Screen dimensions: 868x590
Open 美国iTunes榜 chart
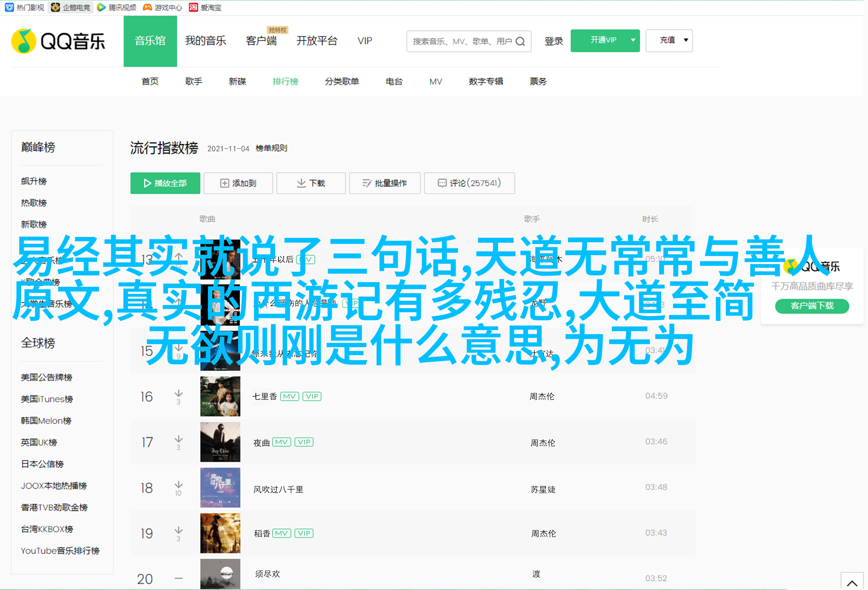coord(47,399)
